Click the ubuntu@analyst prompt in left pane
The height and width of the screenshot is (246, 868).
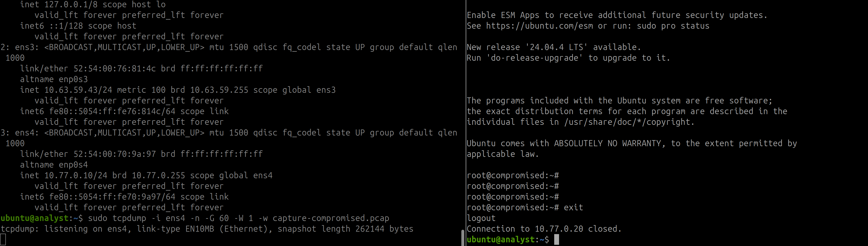tap(42, 218)
